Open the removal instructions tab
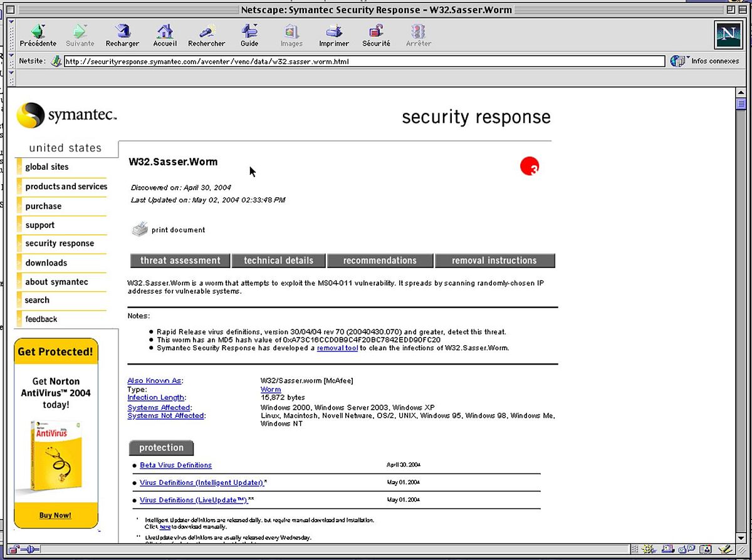Viewport: 752px width, 560px height. click(494, 261)
